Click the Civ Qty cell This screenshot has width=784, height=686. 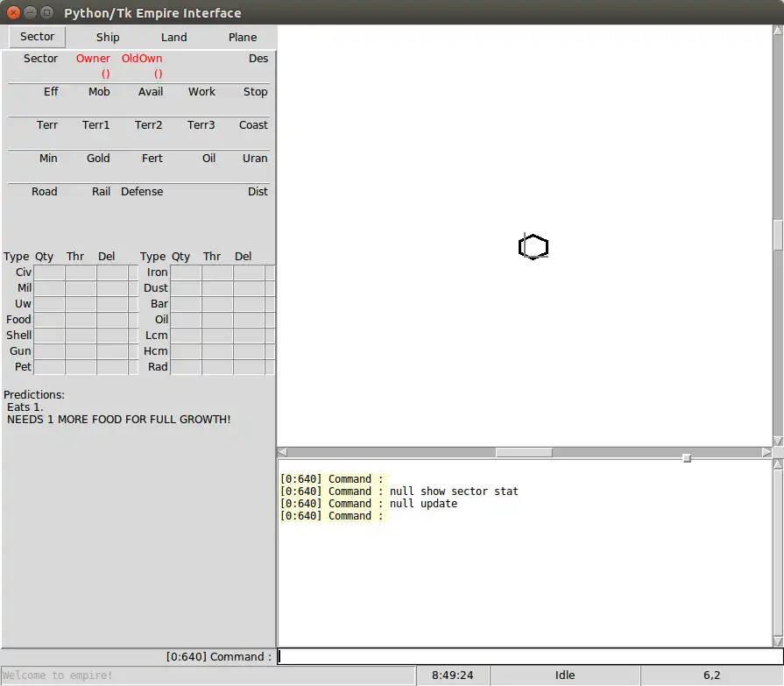49,272
